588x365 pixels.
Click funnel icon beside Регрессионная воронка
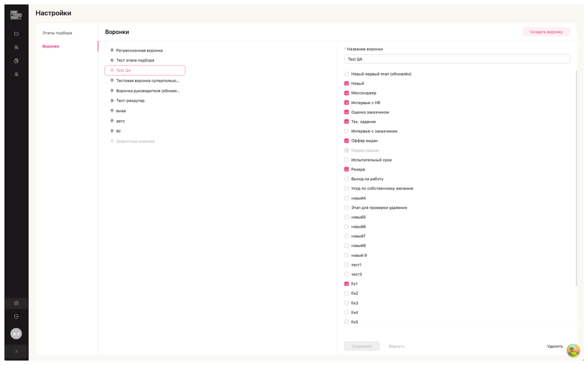coord(112,50)
